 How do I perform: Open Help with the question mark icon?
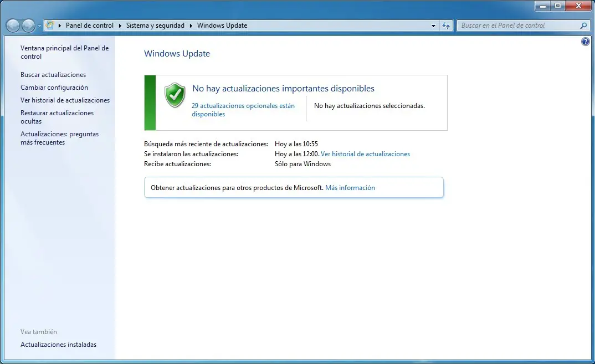point(586,42)
